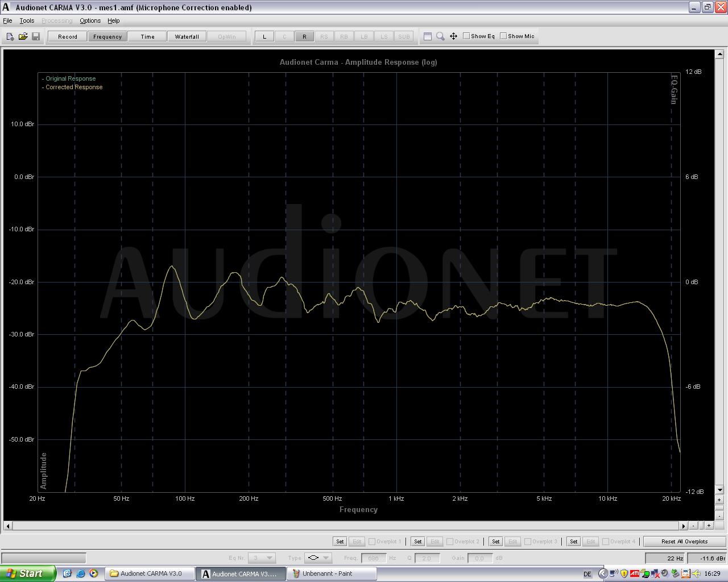Viewport: 728px width, 582px height.
Task: Click the small plus button on horizontal scrollbar
Action: click(709, 526)
